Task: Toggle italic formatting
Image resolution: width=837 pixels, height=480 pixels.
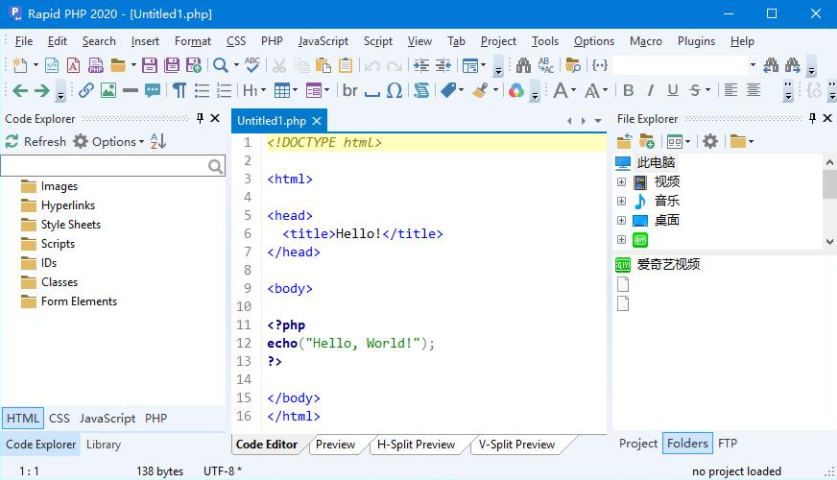Action: coord(650,91)
